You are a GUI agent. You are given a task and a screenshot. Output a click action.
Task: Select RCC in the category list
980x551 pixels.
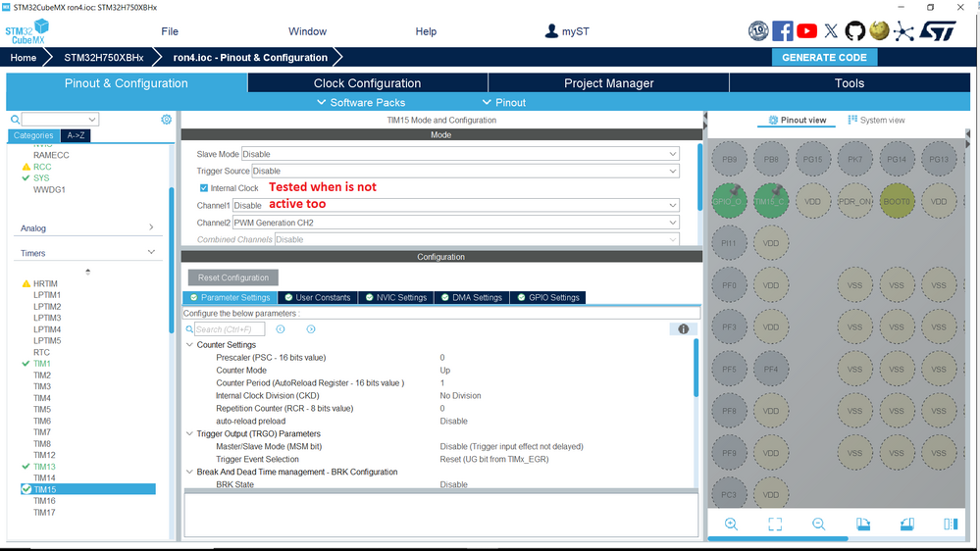42,167
